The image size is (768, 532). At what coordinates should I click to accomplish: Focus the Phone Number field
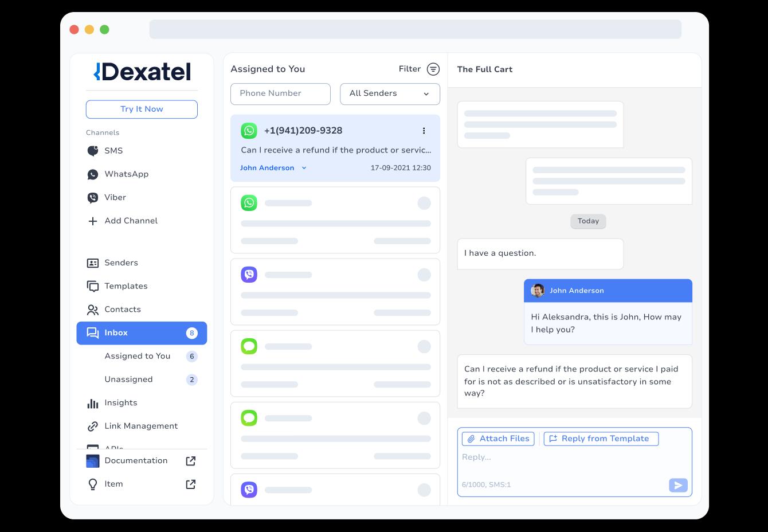(280, 94)
